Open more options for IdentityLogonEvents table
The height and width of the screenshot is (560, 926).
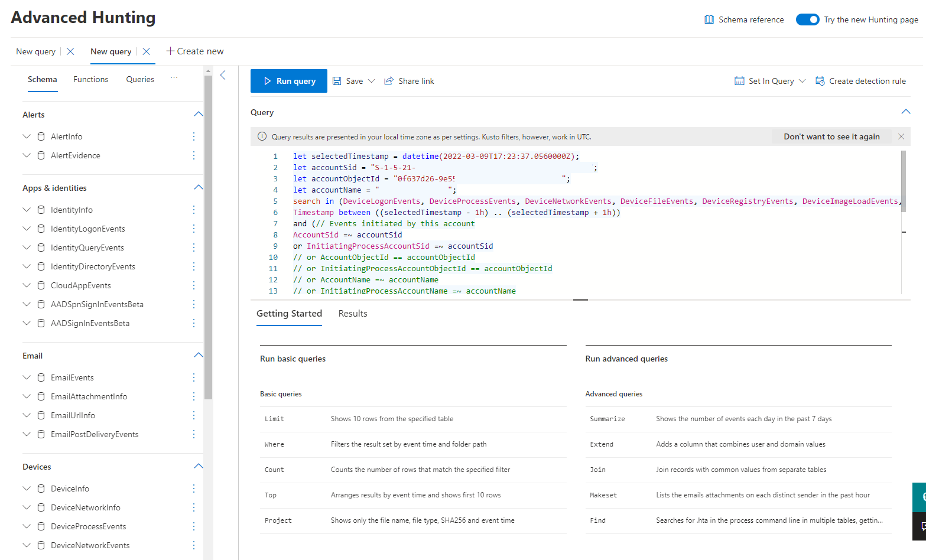click(x=194, y=229)
